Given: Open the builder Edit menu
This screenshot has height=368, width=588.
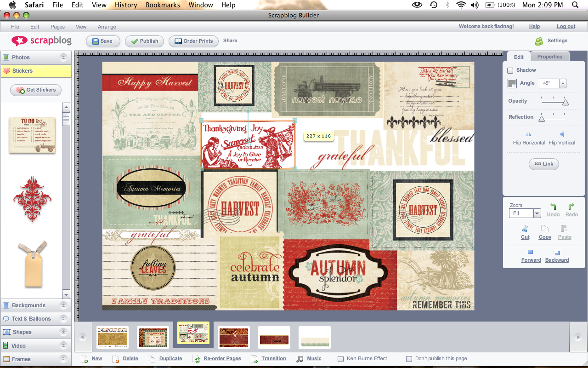Looking at the screenshot, I should click(x=35, y=27).
